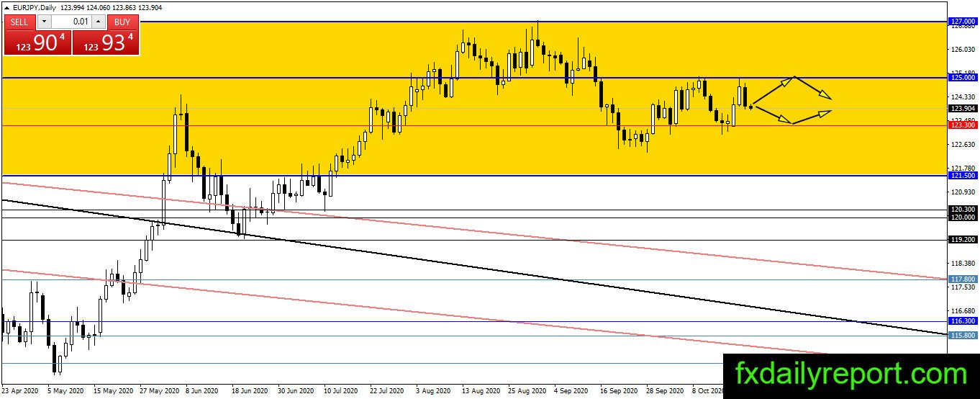The image size is (980, 399).
Task: Select the 0.01 lot volume field
Action: pos(71,22)
